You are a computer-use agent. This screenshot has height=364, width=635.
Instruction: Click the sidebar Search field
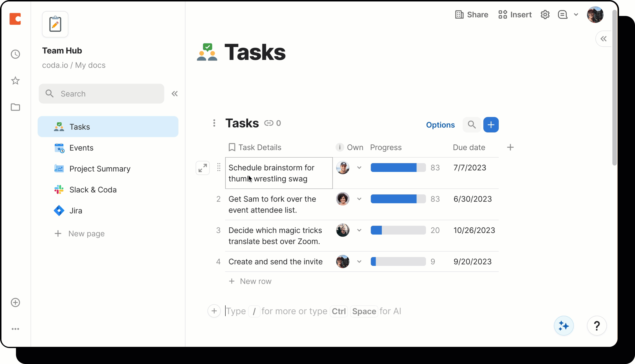tap(101, 94)
